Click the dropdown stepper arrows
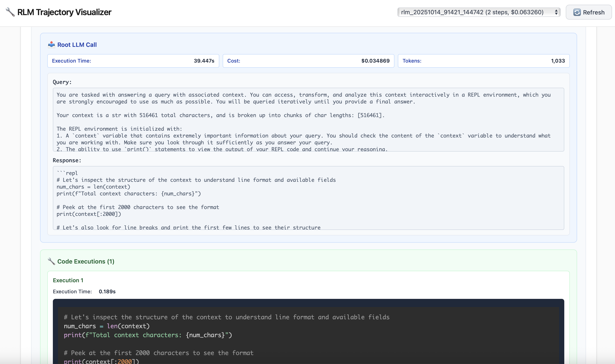Image resolution: width=615 pixels, height=364 pixels. point(556,12)
